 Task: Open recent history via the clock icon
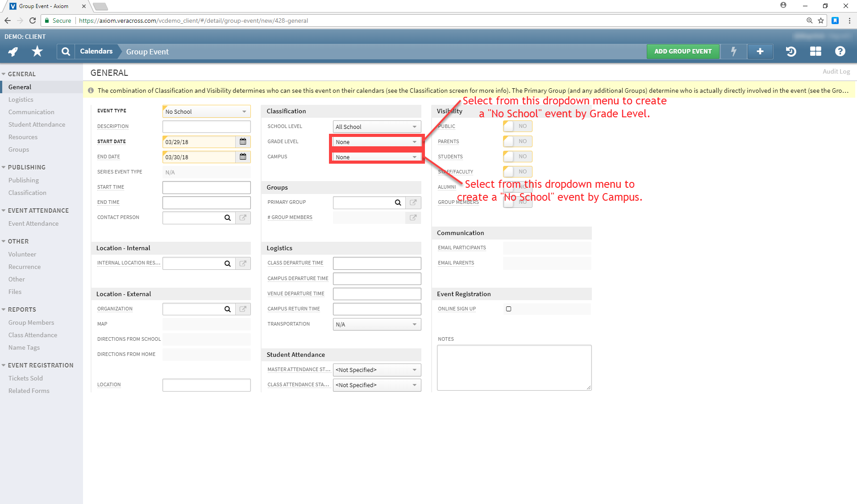click(790, 51)
